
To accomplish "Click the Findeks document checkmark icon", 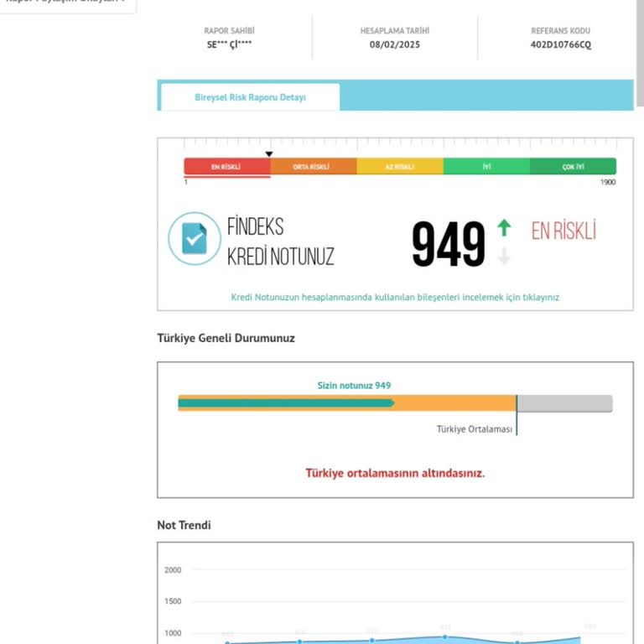I will pos(195,239).
